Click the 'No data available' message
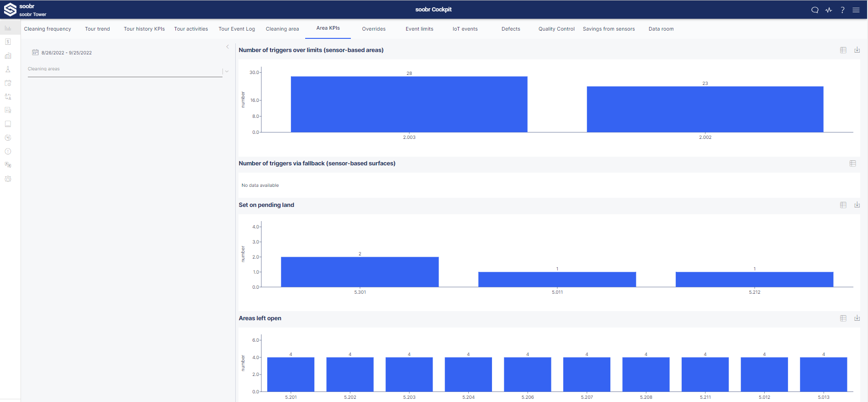The width and height of the screenshot is (868, 402). [260, 185]
